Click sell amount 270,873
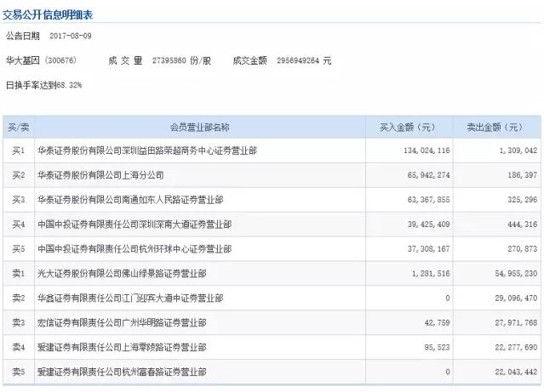Image resolution: width=544 pixels, height=392 pixels. pyautogui.click(x=523, y=249)
